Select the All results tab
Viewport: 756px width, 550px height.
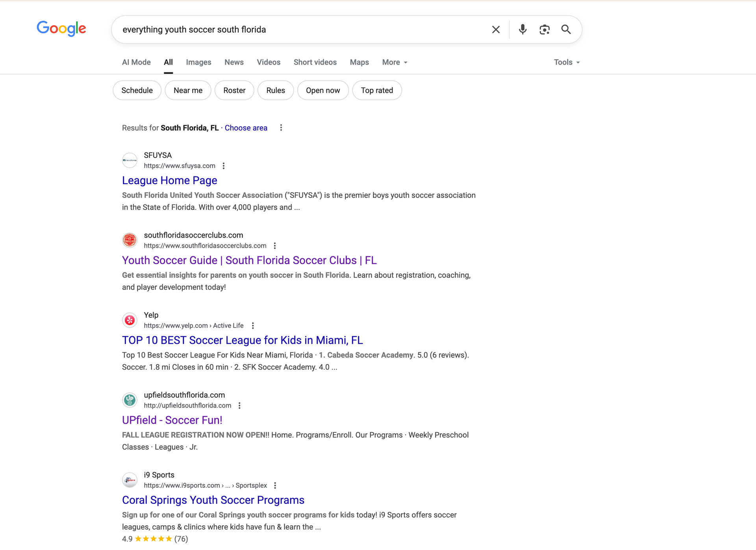[168, 62]
